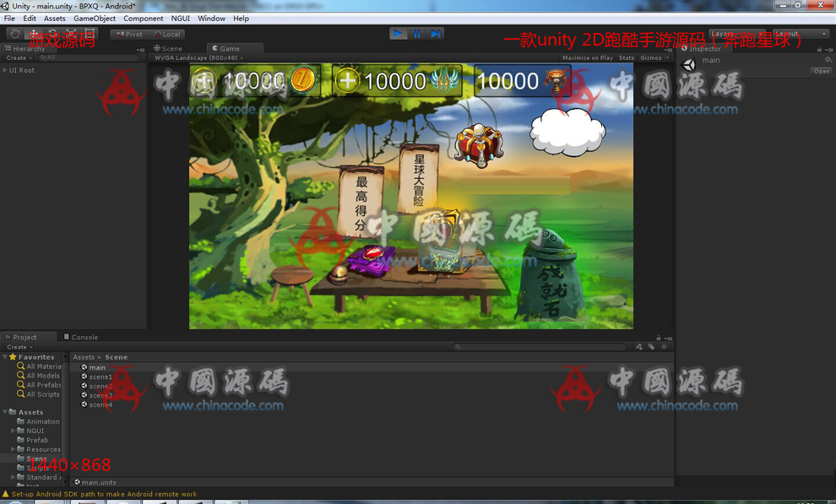Expand the NGUI folder
This screenshot has height=504, width=836.
point(13,431)
